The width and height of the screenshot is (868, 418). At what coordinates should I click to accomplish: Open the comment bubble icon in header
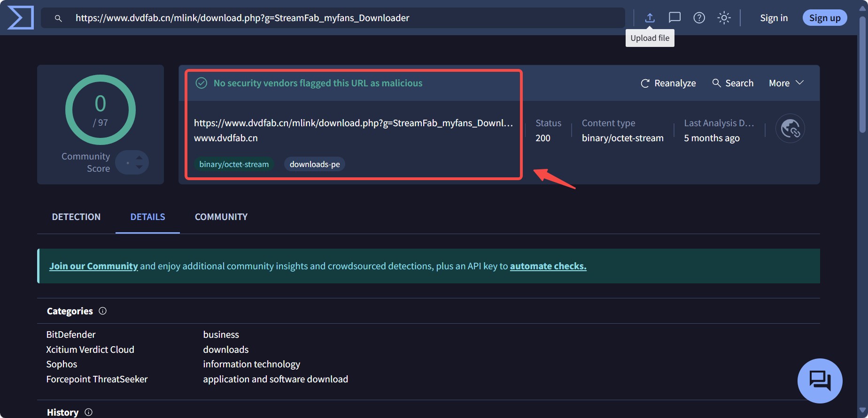[674, 18]
